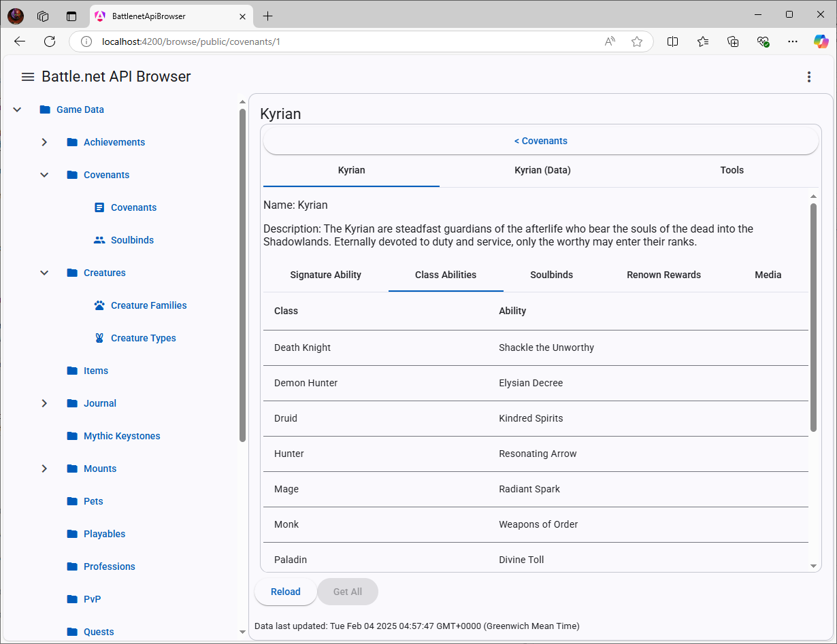Open a new browser tab

267,16
